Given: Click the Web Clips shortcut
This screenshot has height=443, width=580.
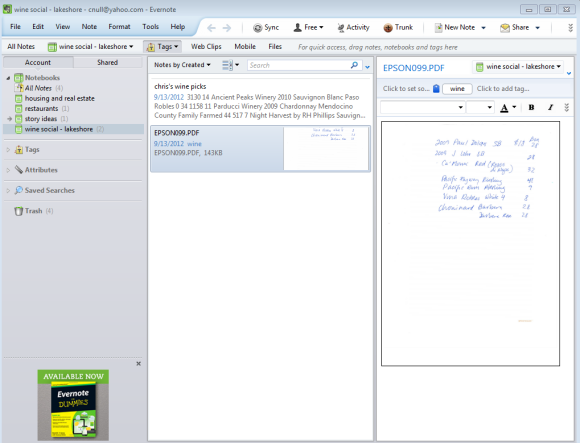Looking at the screenshot, I should pyautogui.click(x=206, y=47).
